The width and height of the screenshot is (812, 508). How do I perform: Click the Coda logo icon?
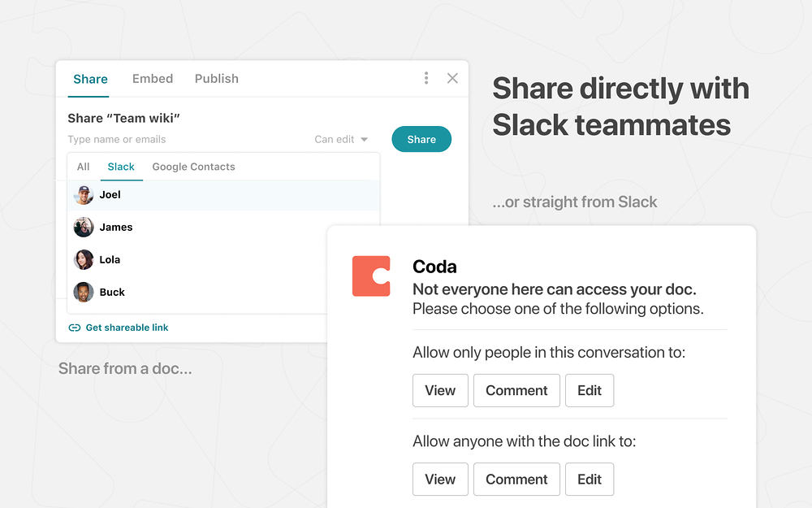click(371, 276)
